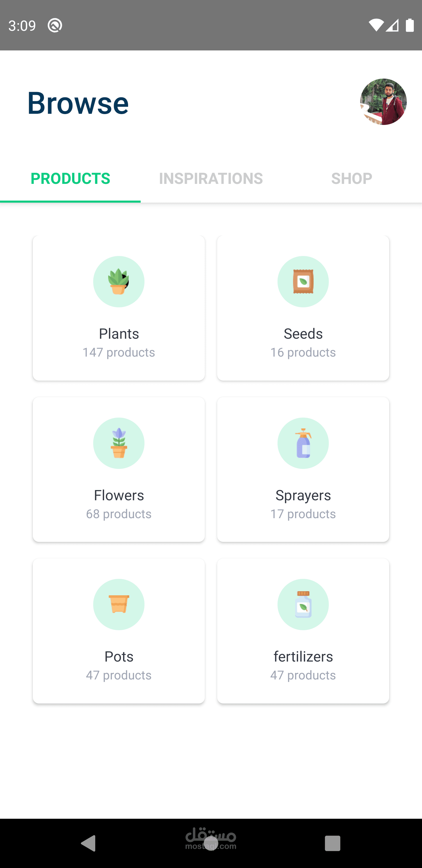Screen dimensions: 422x868
Task: Click the Flowers category name
Action: (119, 495)
